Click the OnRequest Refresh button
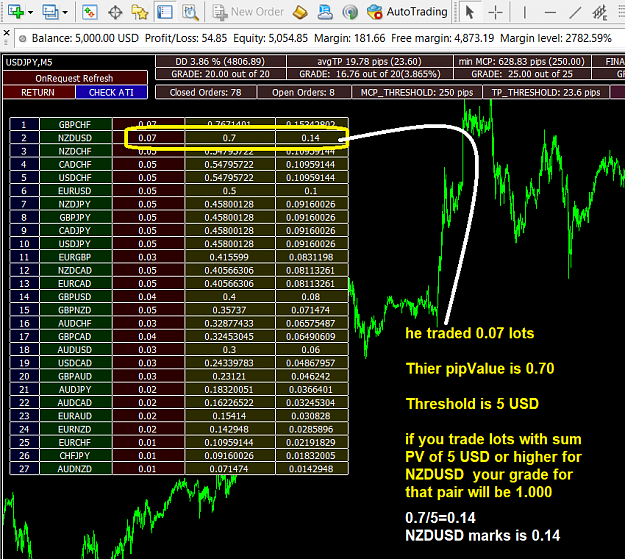Image resolution: width=625 pixels, height=559 pixels. coord(75,78)
